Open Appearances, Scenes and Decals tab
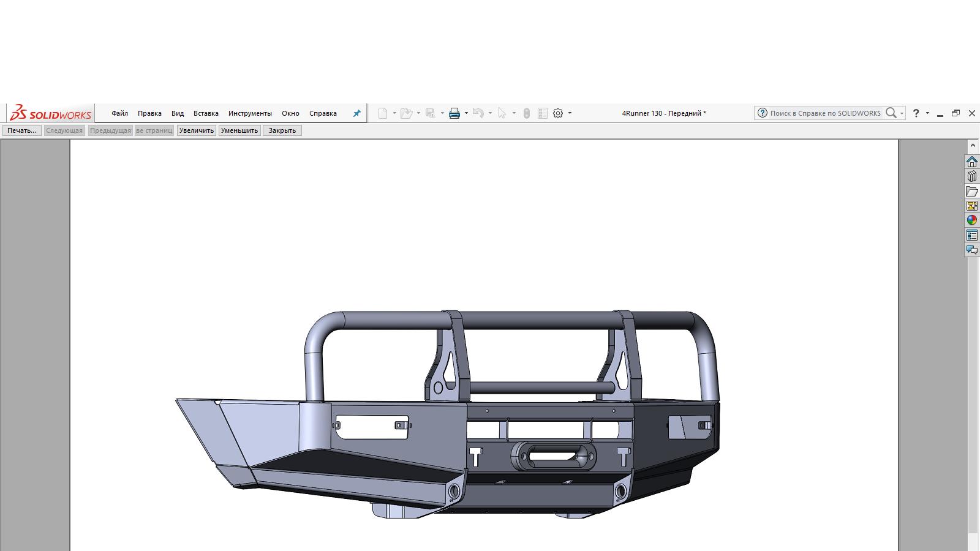The height and width of the screenshot is (551, 980). pyautogui.click(x=971, y=220)
